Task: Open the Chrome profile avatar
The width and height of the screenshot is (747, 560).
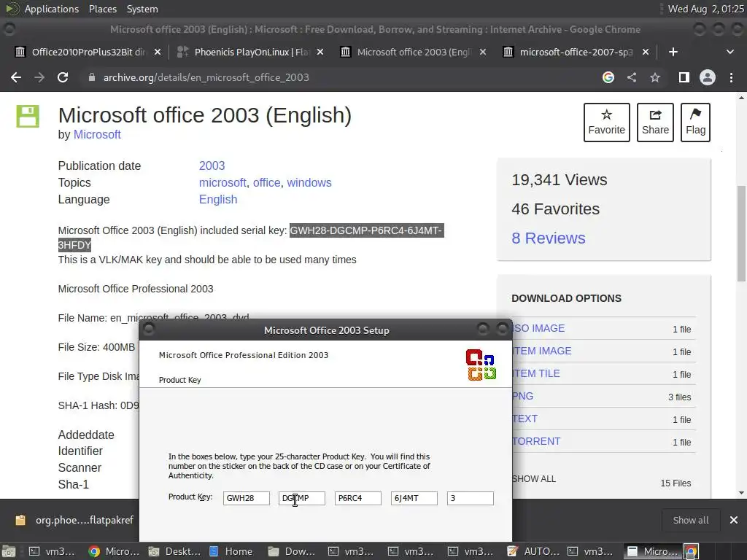Action: [708, 77]
